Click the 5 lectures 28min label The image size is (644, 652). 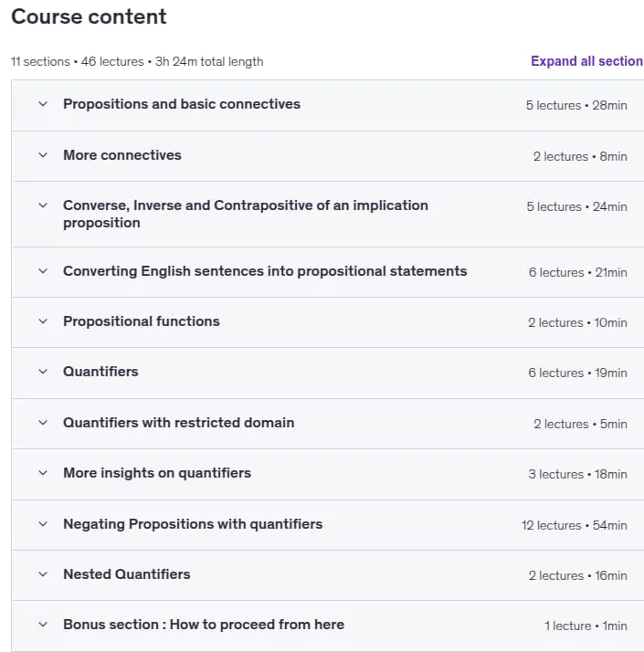point(576,105)
